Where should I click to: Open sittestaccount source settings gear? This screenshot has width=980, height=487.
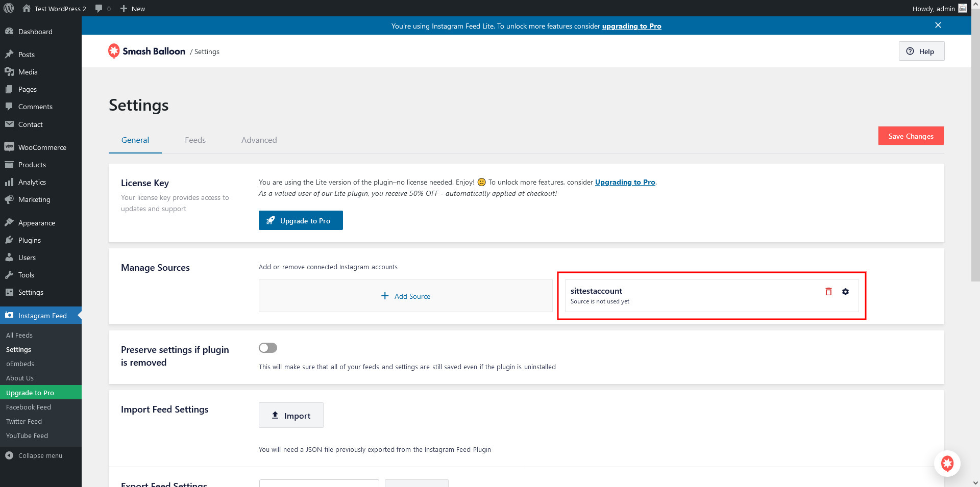coord(845,292)
